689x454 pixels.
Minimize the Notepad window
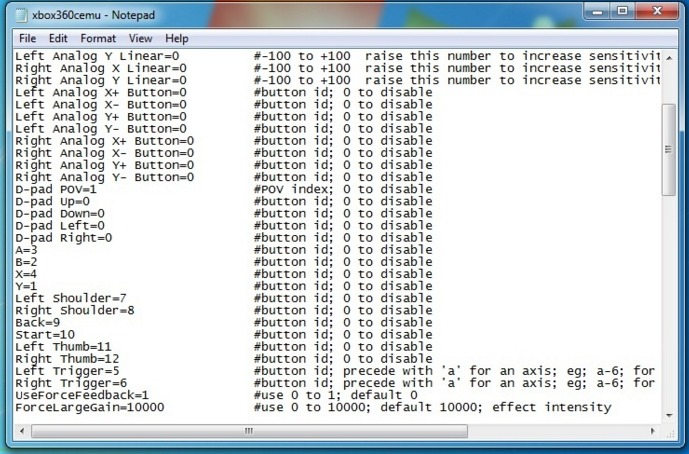click(x=598, y=11)
